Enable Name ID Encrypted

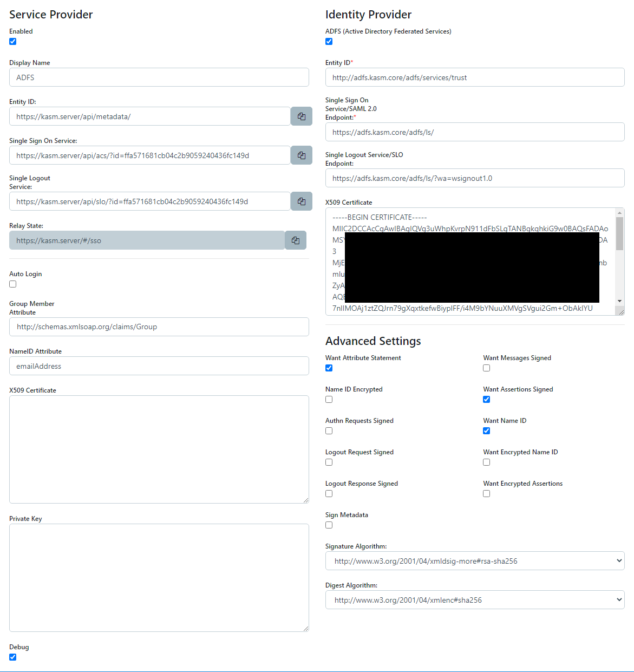(329, 399)
